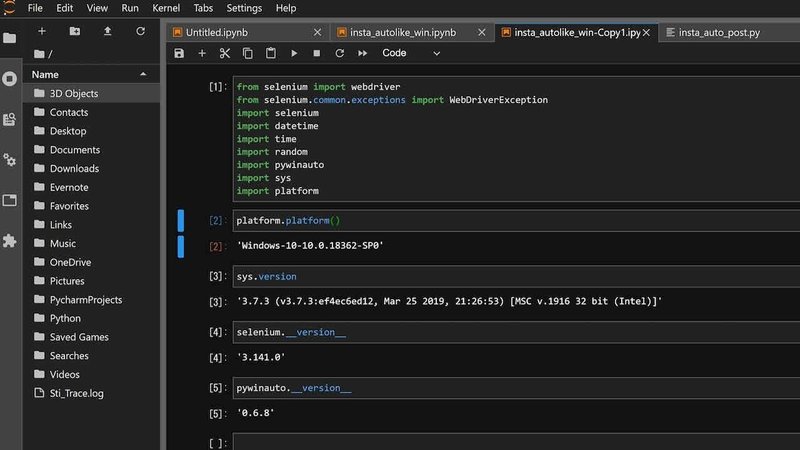Select the Music folder
Image resolution: width=800 pixels, height=450 pixels.
point(91,243)
